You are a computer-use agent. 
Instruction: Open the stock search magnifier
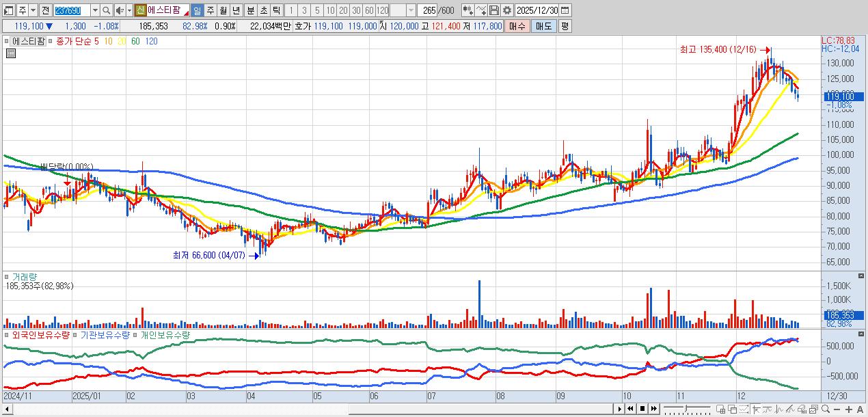point(106,10)
